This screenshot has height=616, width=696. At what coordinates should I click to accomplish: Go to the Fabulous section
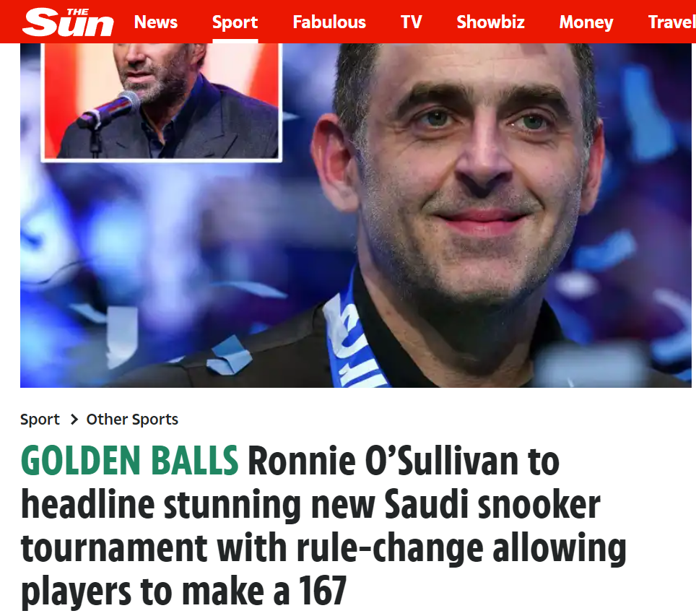[329, 22]
